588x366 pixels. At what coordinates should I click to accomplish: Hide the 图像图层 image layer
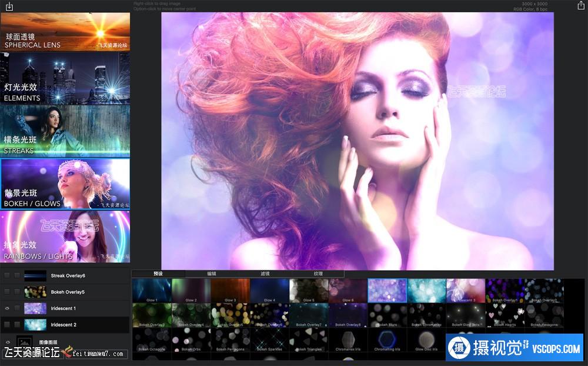coord(7,342)
